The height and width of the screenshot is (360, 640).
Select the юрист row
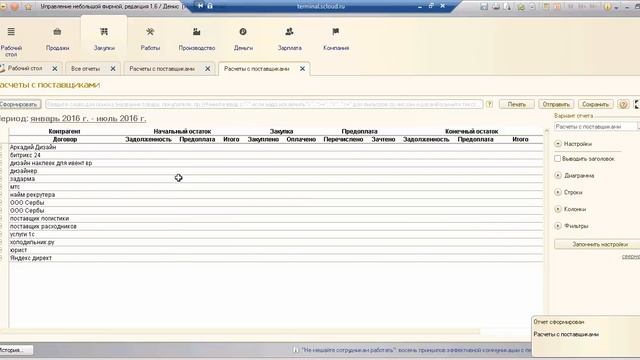click(276, 250)
